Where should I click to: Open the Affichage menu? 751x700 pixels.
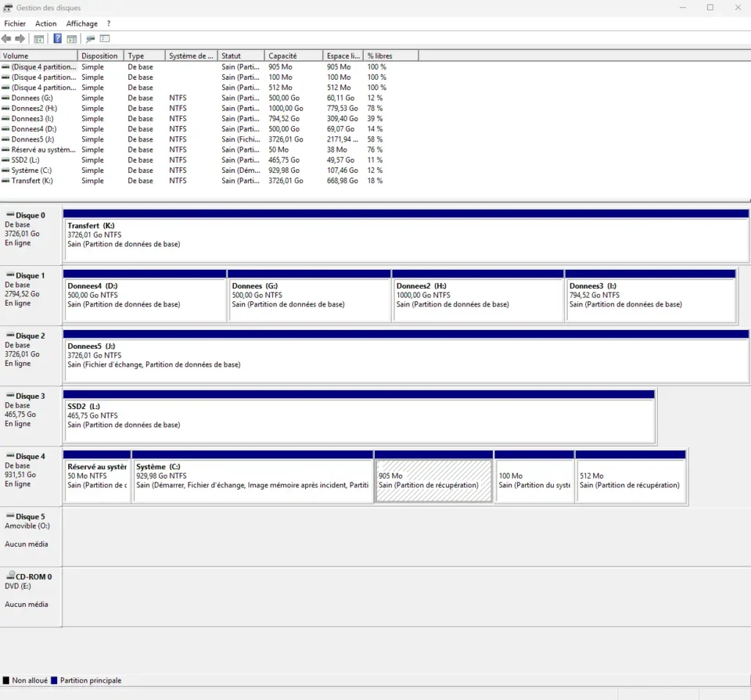pos(82,23)
